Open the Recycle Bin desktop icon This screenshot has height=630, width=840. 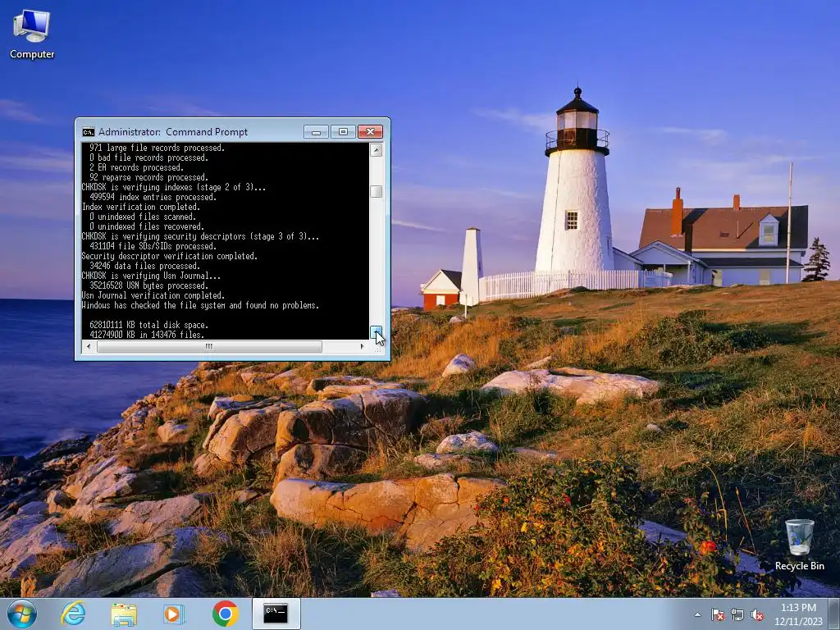tap(799, 545)
